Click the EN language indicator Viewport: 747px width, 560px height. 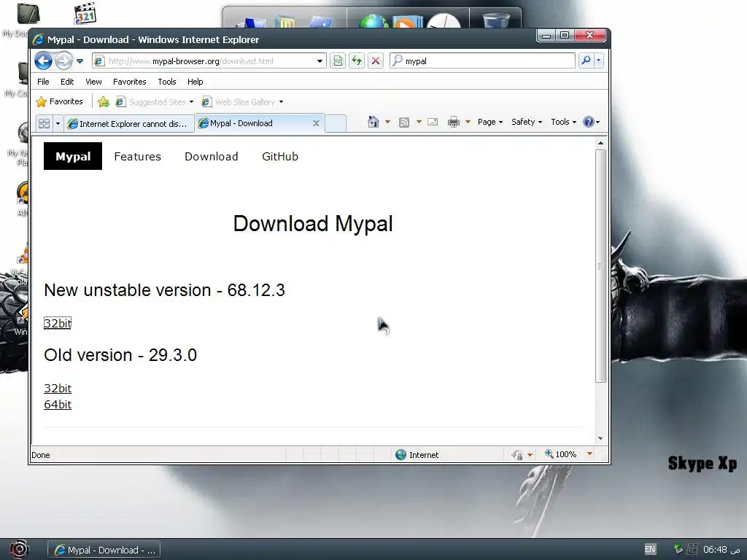(650, 549)
